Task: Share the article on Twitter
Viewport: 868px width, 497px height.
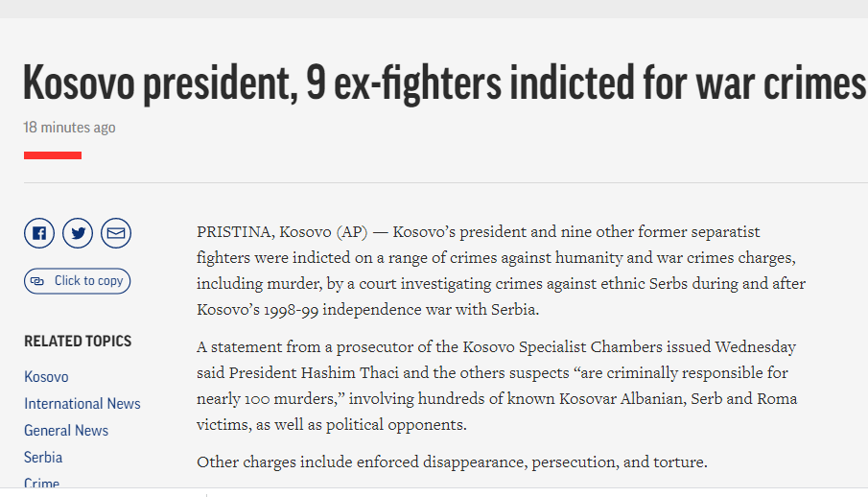Action: click(x=78, y=233)
